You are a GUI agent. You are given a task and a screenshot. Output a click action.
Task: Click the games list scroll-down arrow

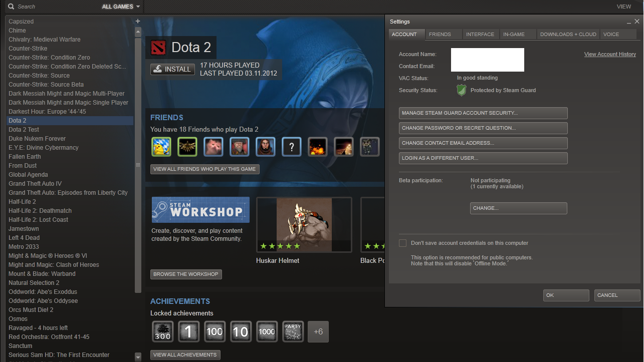(138, 357)
